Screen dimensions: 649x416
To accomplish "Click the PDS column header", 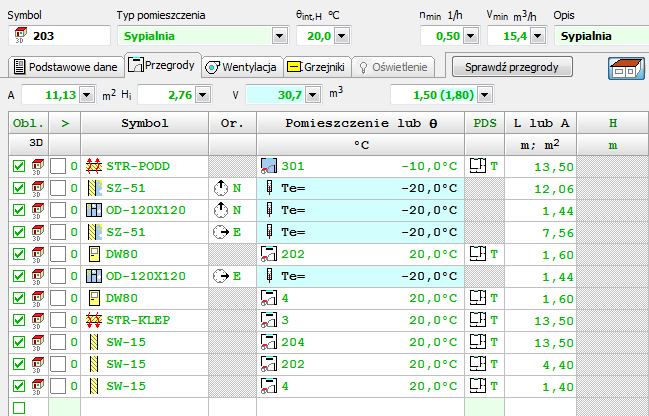I will 484,123.
